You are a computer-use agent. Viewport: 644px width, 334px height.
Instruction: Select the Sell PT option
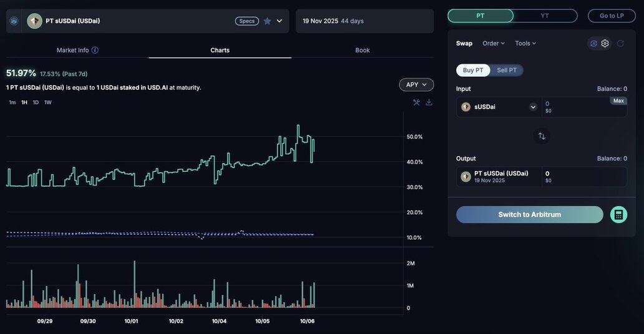point(506,71)
